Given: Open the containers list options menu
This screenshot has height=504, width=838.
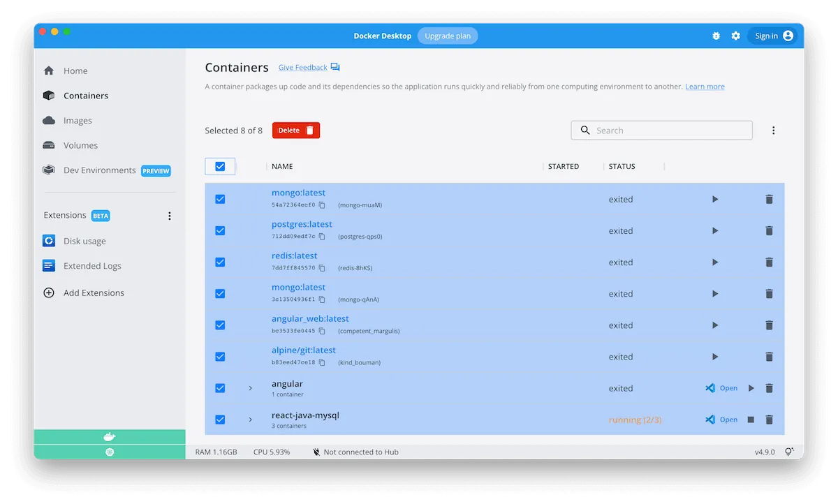Looking at the screenshot, I should [x=773, y=131].
